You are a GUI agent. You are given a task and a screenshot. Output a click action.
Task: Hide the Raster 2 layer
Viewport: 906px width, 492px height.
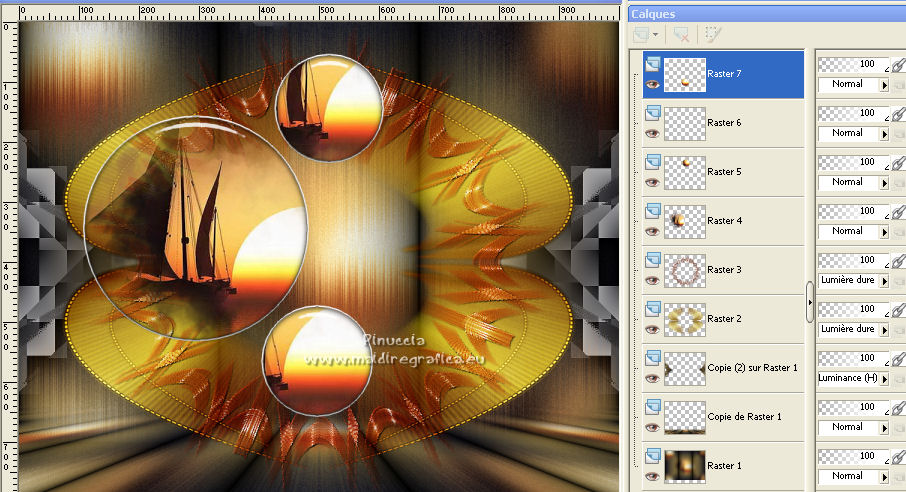pyautogui.click(x=652, y=330)
